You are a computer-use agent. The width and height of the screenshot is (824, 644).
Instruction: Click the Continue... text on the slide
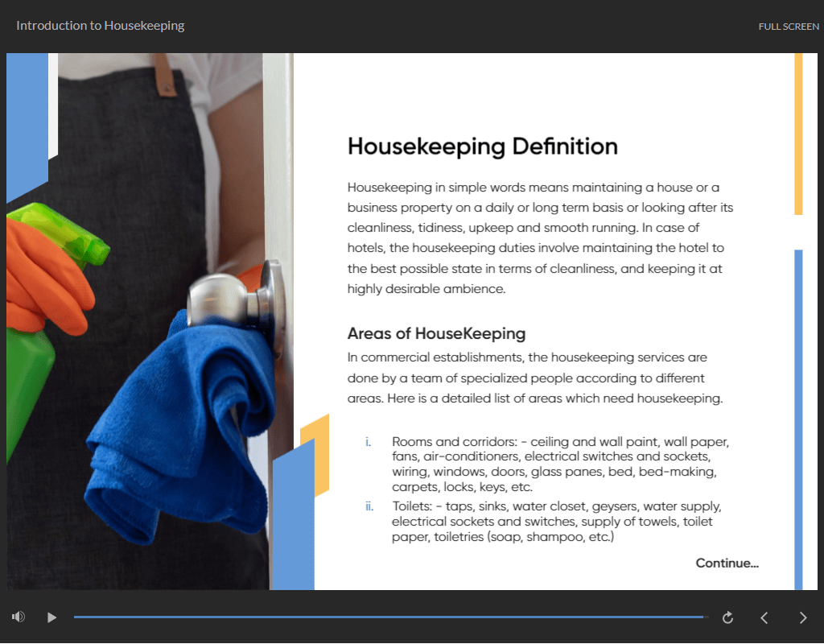[727, 563]
